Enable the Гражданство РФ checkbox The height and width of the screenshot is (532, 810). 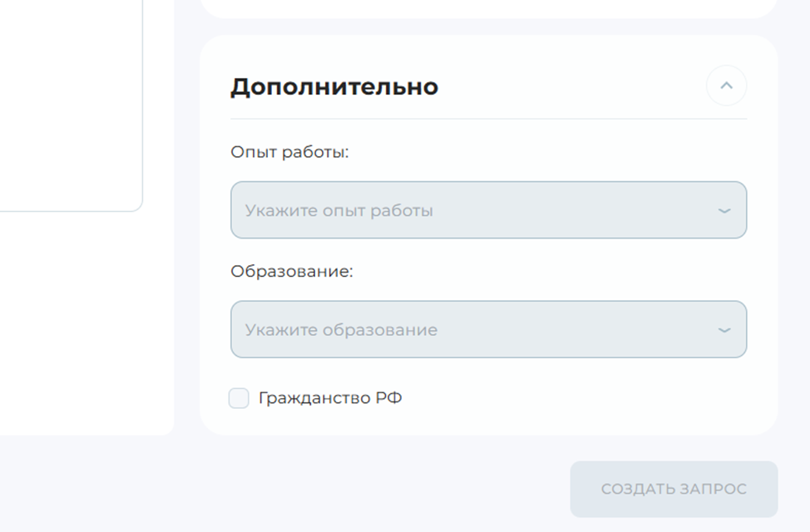coord(239,398)
